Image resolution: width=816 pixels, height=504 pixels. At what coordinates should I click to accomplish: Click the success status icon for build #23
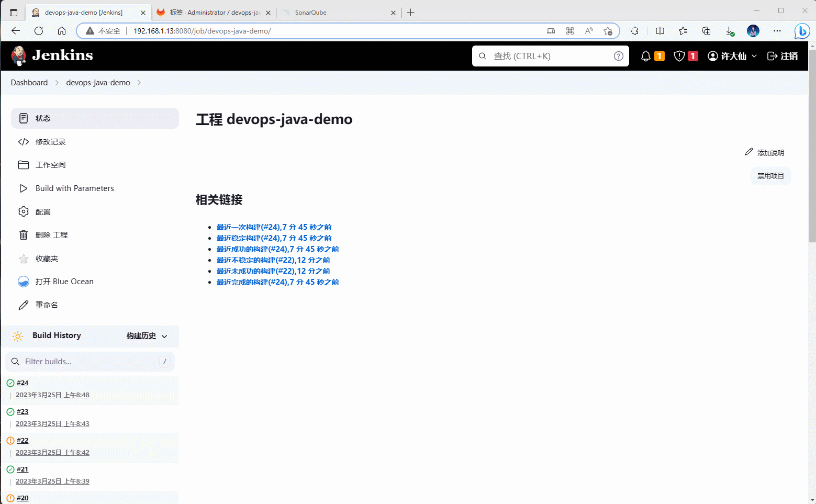click(10, 412)
